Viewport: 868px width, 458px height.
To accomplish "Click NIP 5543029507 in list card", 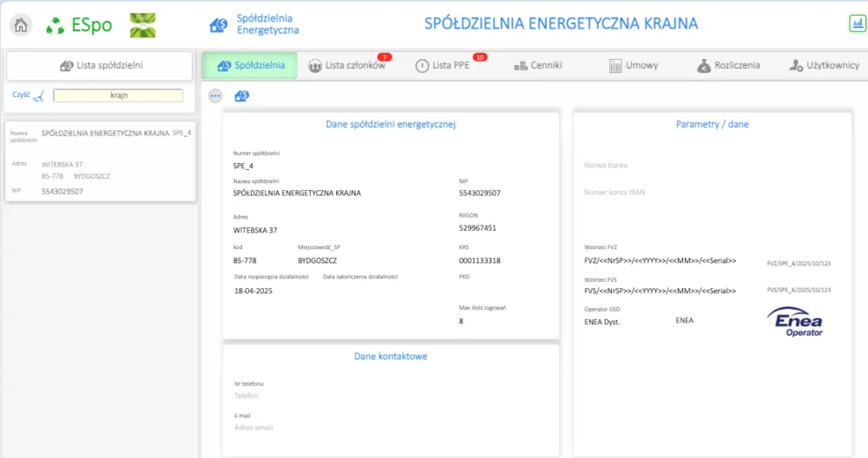I will [x=62, y=192].
